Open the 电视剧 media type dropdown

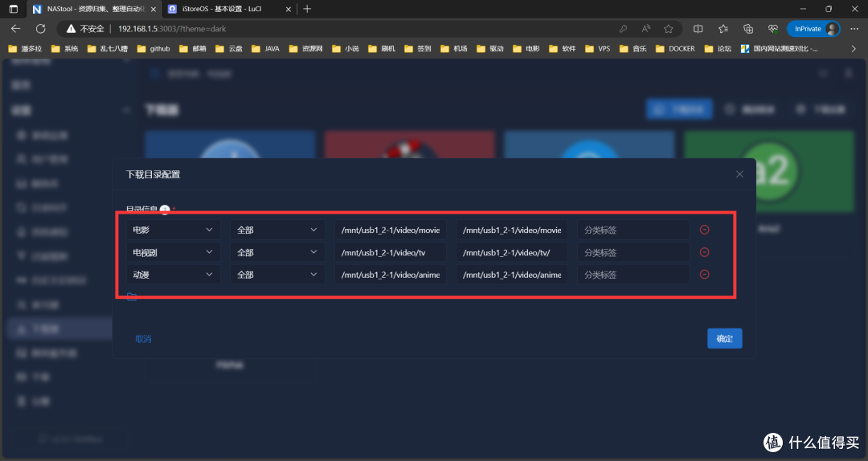point(174,252)
